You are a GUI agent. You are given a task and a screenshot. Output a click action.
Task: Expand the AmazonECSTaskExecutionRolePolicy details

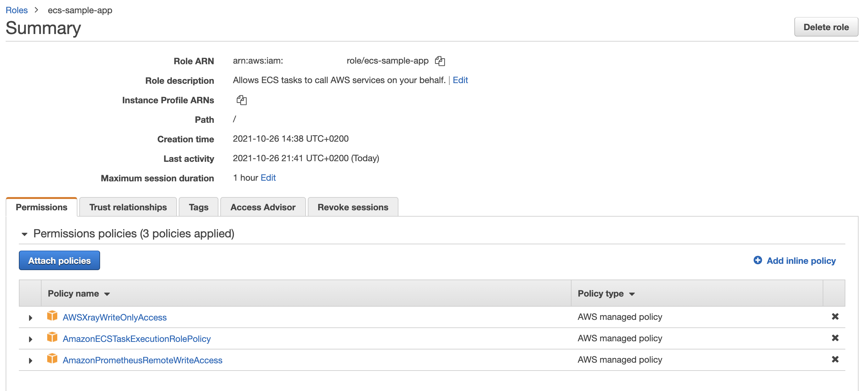click(x=30, y=339)
